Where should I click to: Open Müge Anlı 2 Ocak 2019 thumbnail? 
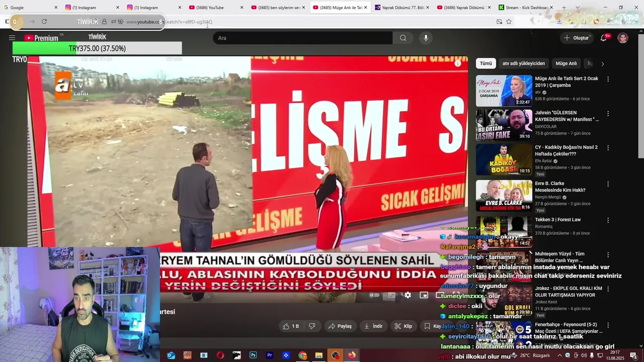pyautogui.click(x=504, y=90)
